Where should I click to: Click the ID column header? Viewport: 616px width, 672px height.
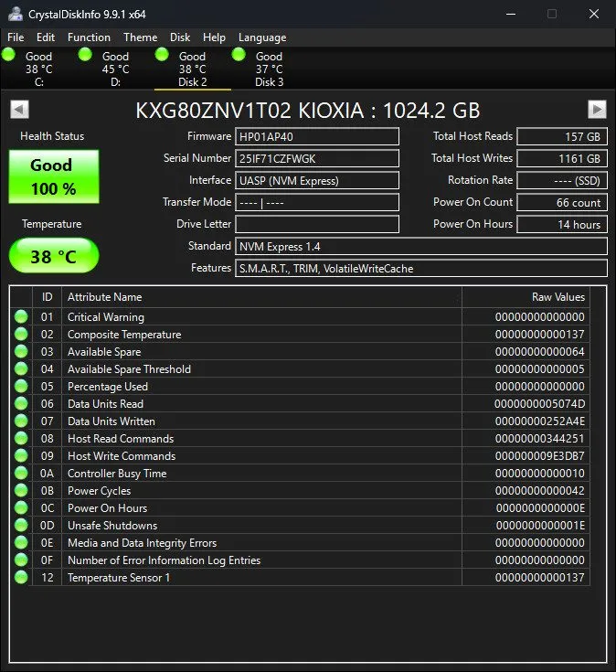(48, 297)
